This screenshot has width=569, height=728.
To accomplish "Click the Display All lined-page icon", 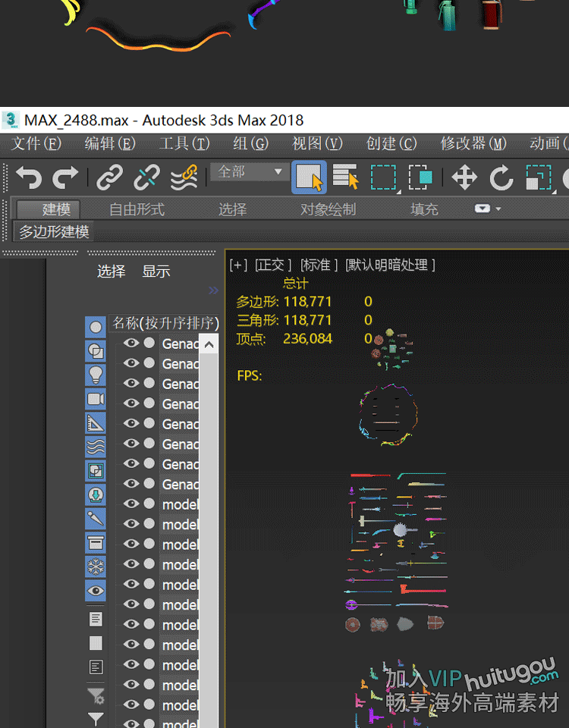I will pos(96,619).
